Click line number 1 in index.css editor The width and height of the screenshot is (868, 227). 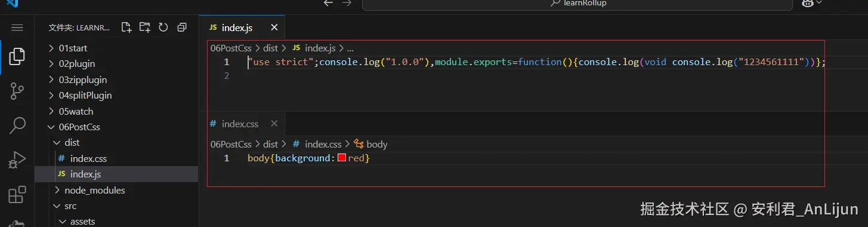click(x=227, y=158)
